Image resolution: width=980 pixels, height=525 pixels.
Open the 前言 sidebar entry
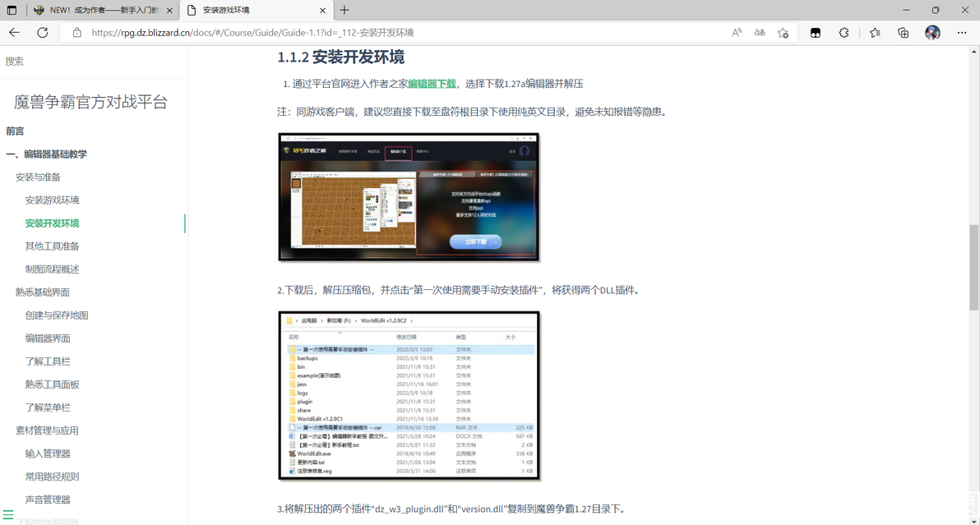[15, 131]
